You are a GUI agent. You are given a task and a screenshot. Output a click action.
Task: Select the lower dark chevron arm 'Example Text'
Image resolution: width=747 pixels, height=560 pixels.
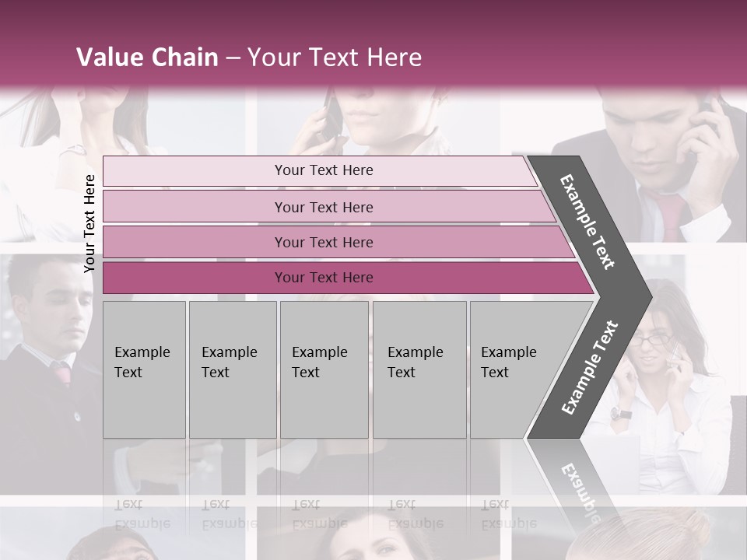[589, 368]
